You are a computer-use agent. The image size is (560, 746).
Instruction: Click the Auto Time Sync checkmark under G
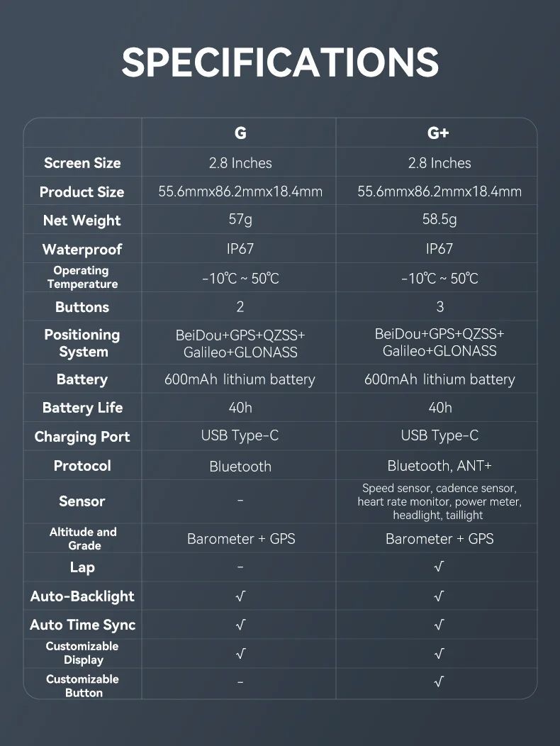[240, 625]
